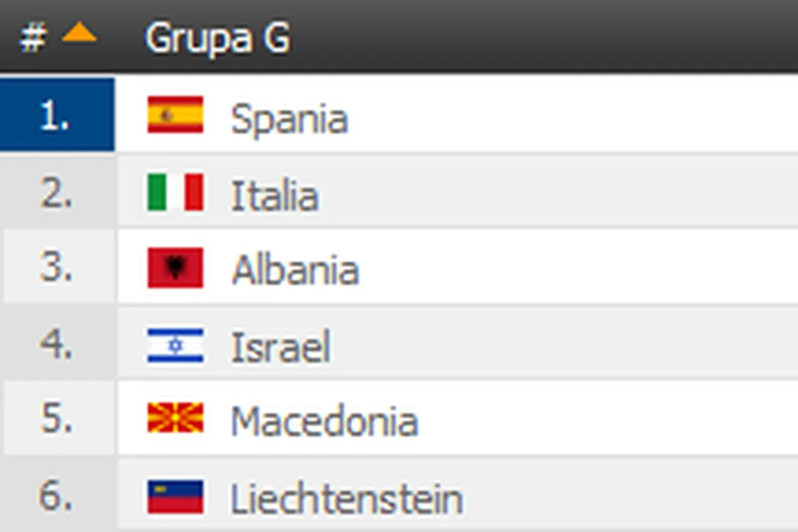798x532 pixels.
Task: Sort by the # column header
Action: [33, 37]
